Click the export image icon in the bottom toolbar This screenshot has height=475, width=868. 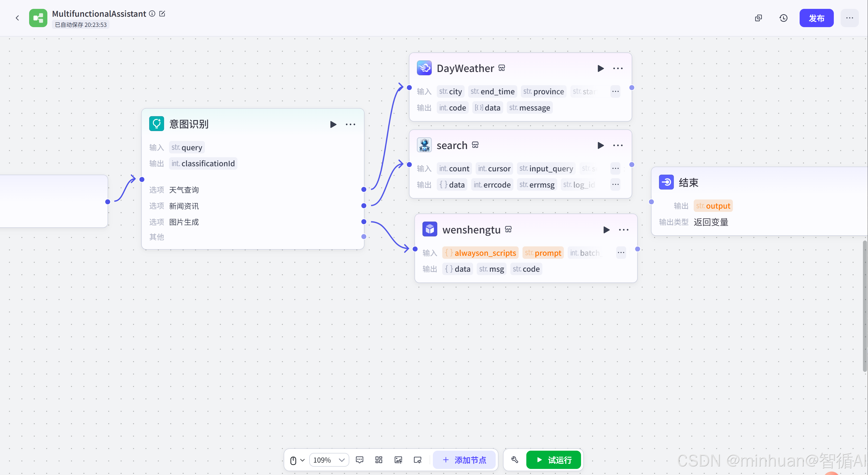[398, 460]
